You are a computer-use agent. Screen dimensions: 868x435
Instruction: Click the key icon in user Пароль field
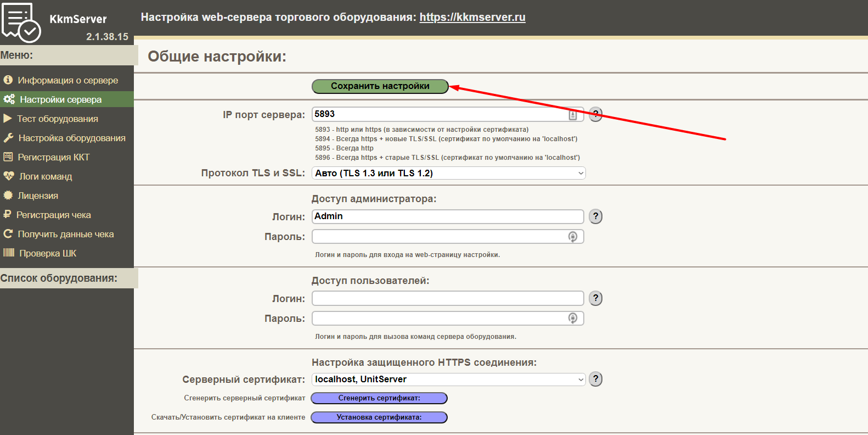pos(573,319)
